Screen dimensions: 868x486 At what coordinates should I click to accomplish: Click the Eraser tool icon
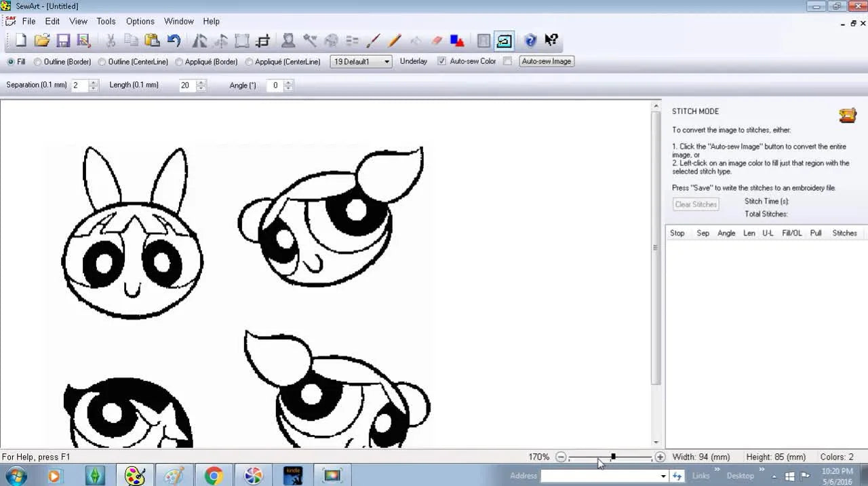[x=437, y=41]
